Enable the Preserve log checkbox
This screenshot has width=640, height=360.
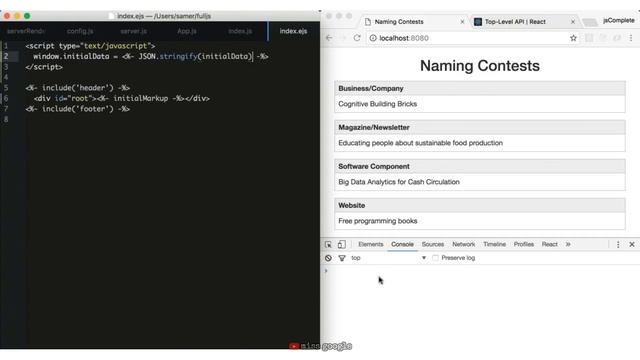click(436, 258)
